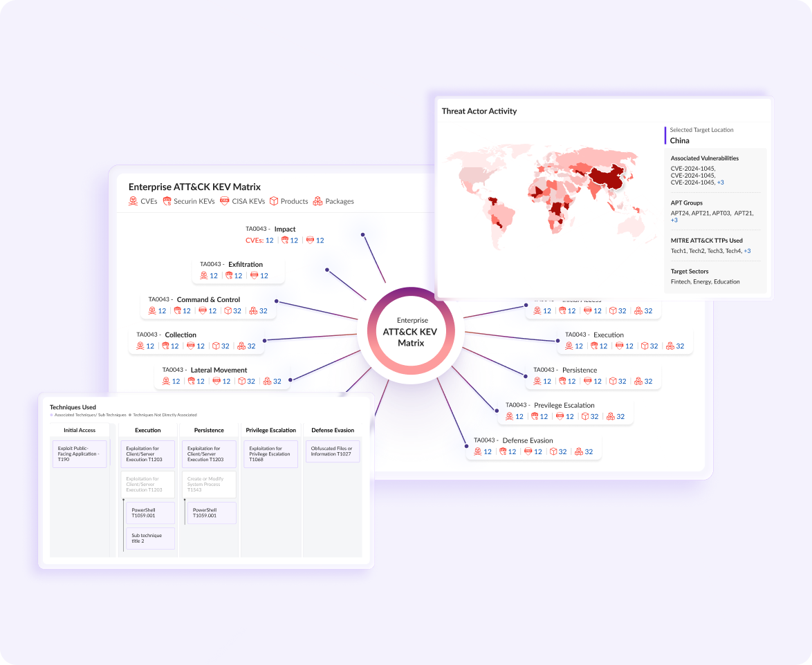This screenshot has width=812, height=665.
Task: Click the Packages icon under Lateral Movement
Action: (267, 381)
